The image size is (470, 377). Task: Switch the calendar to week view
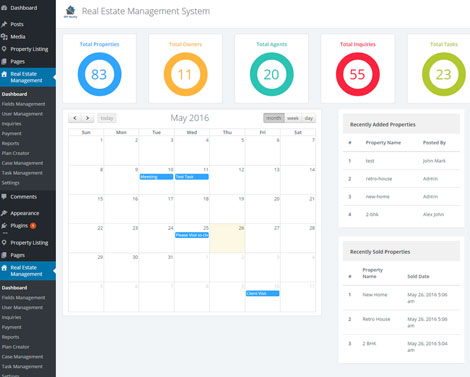pyautogui.click(x=293, y=118)
